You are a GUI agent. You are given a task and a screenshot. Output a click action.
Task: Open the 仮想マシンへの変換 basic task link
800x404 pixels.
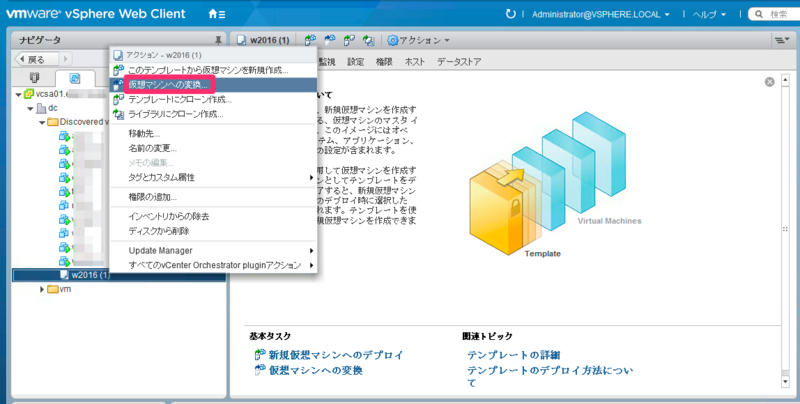pyautogui.click(x=315, y=370)
